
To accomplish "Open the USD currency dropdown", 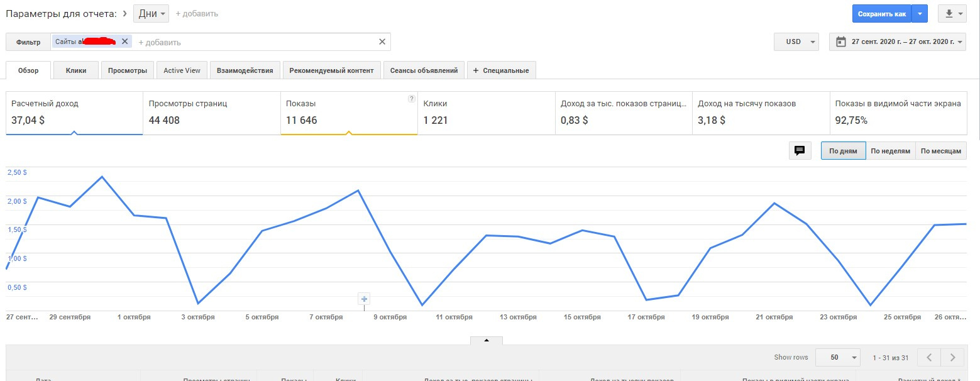I will click(796, 42).
